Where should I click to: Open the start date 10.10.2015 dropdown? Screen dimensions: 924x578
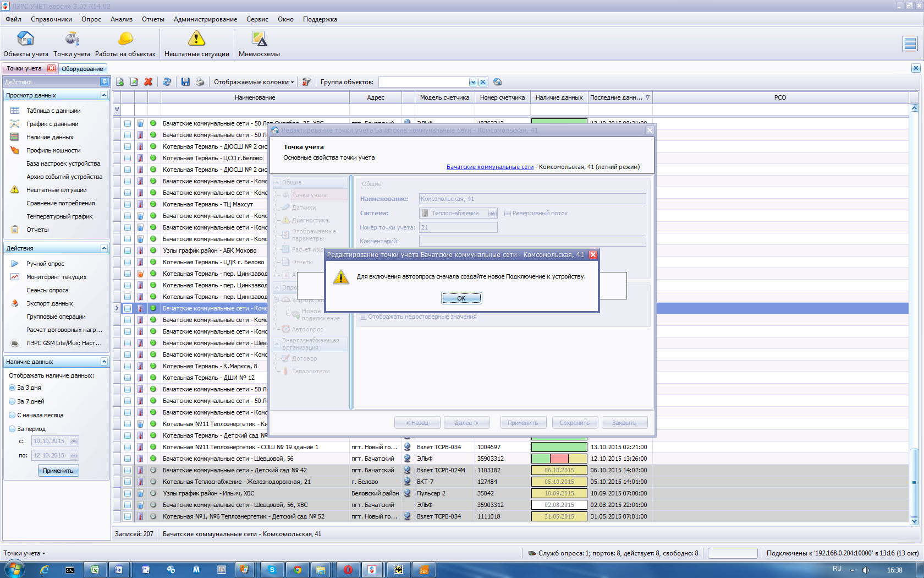click(x=74, y=441)
